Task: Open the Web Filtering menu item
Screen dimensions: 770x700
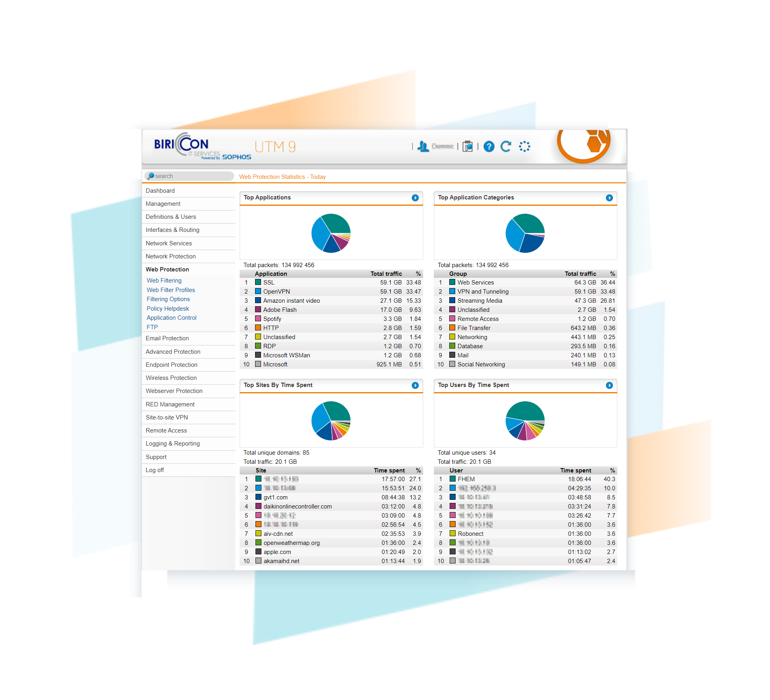Action: click(166, 281)
